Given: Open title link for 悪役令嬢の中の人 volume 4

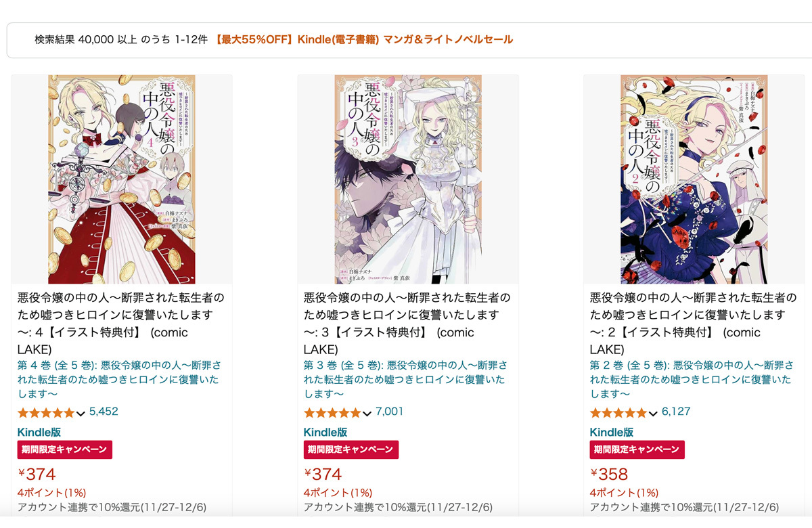Looking at the screenshot, I should (120, 324).
